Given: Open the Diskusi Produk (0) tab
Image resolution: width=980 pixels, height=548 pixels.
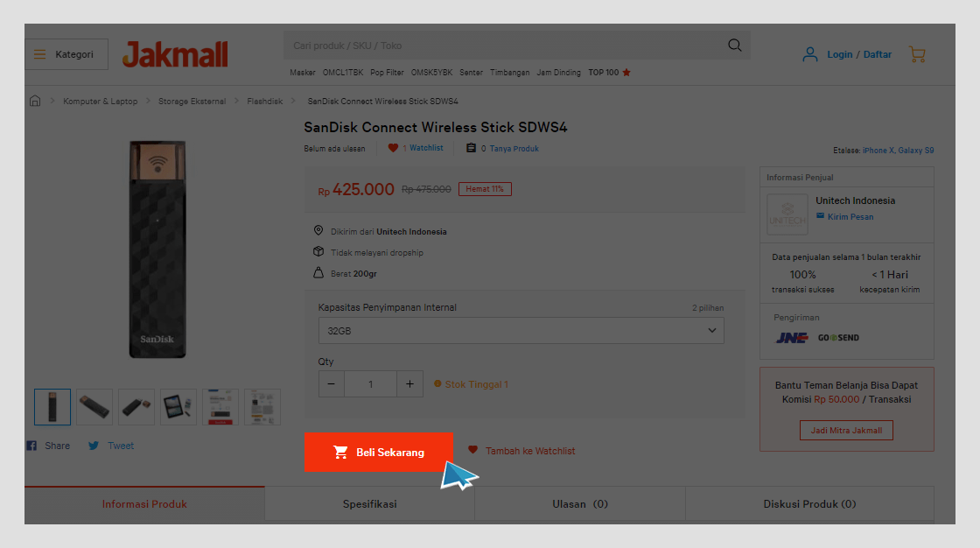Looking at the screenshot, I should [809, 504].
